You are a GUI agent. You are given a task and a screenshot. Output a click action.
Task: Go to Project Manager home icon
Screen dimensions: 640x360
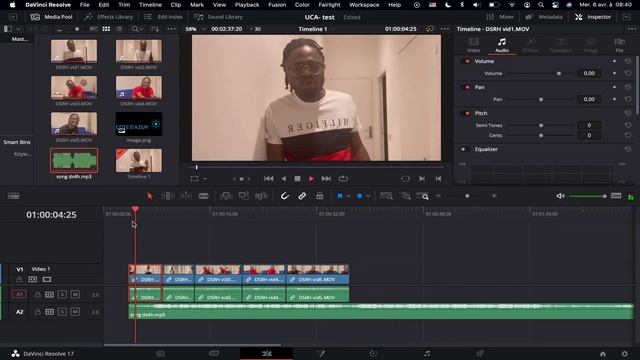(x=602, y=354)
